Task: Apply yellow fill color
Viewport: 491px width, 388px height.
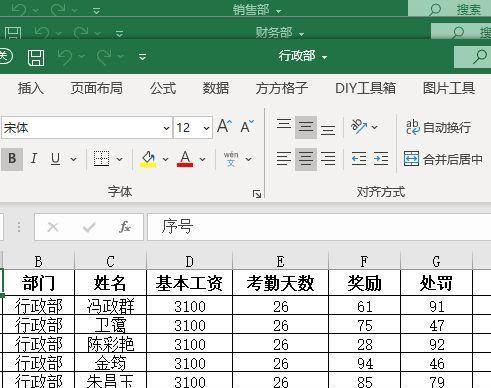Action: point(148,159)
